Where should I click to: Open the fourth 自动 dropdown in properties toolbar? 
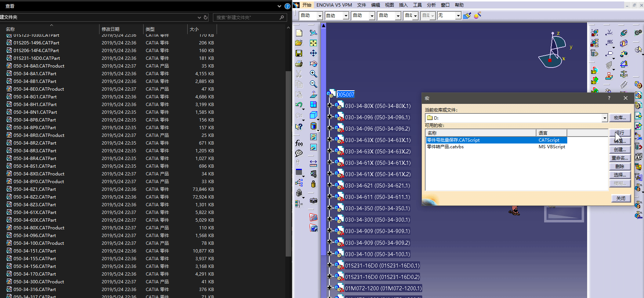click(x=398, y=16)
